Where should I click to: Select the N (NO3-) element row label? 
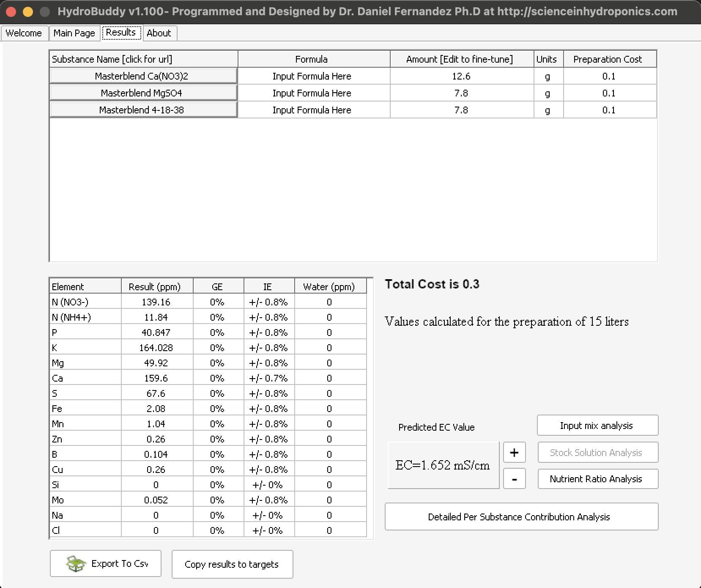click(85, 302)
